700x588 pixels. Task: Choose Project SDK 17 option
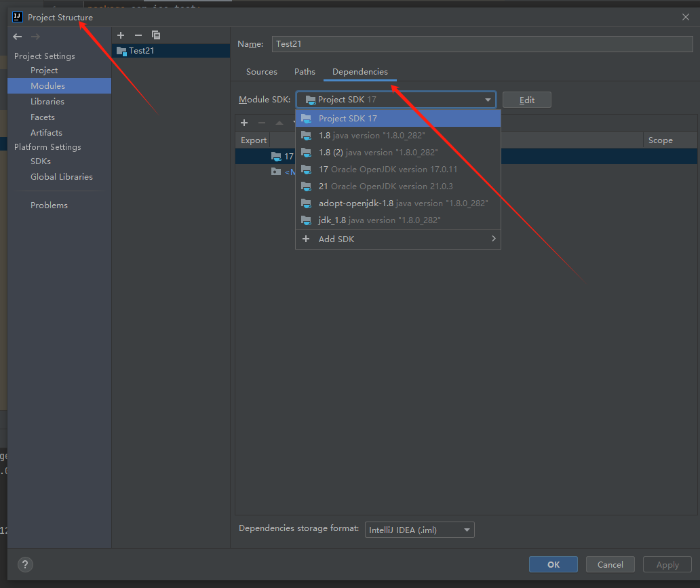(x=397, y=119)
